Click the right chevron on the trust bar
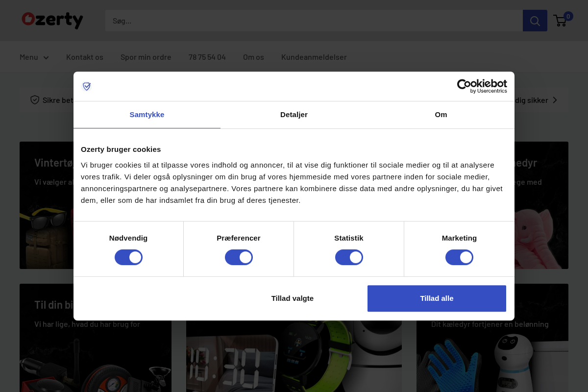Screen dimensions: 588x392 (x=555, y=99)
